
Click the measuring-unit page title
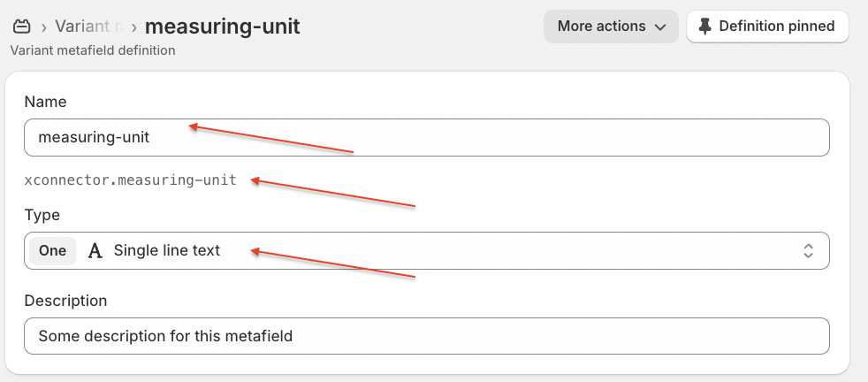tap(222, 26)
